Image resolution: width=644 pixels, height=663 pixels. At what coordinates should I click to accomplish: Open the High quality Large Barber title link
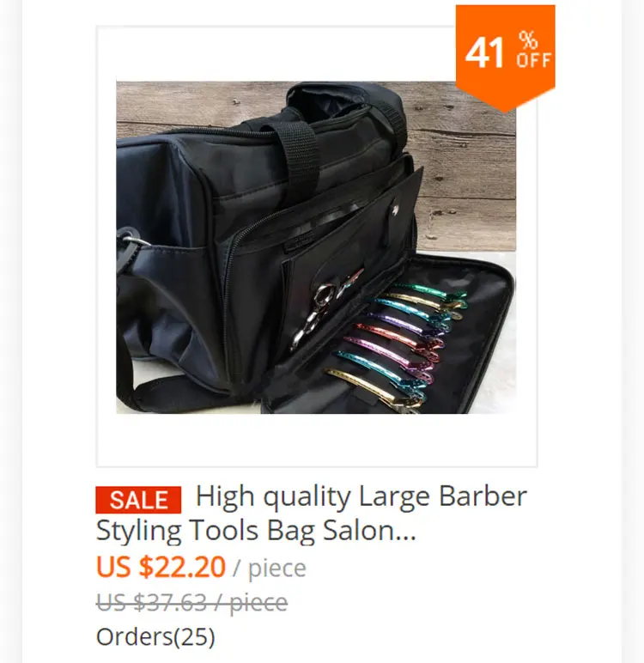click(x=311, y=513)
